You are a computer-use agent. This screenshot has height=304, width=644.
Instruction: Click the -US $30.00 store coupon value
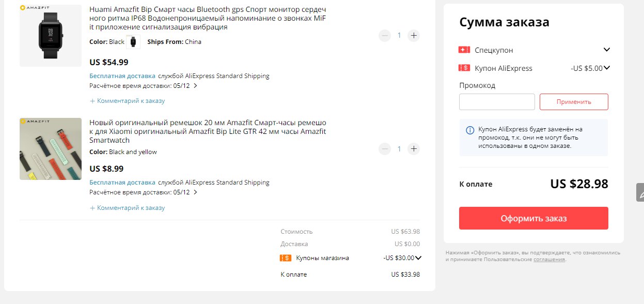(x=399, y=258)
